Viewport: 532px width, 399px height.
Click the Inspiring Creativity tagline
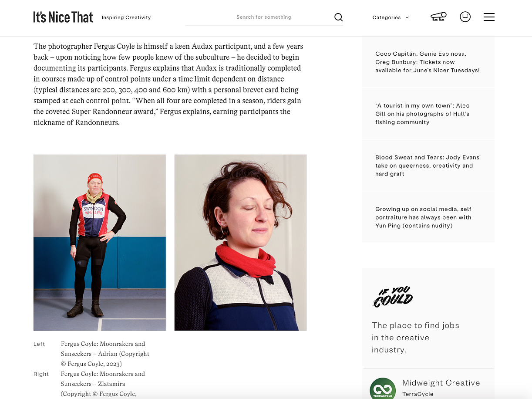coord(126,17)
